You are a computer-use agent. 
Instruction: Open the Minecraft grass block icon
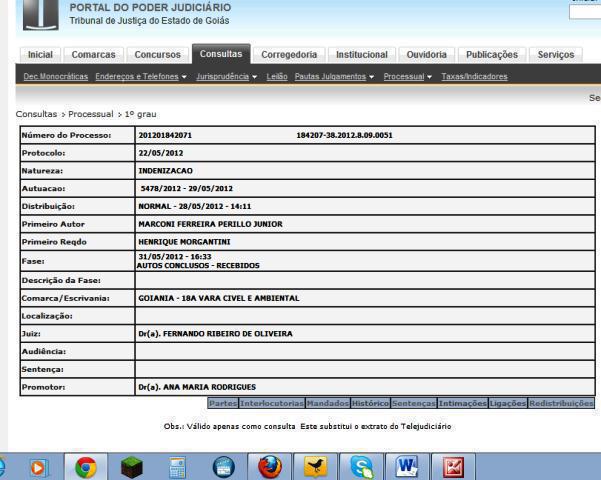click(131, 465)
